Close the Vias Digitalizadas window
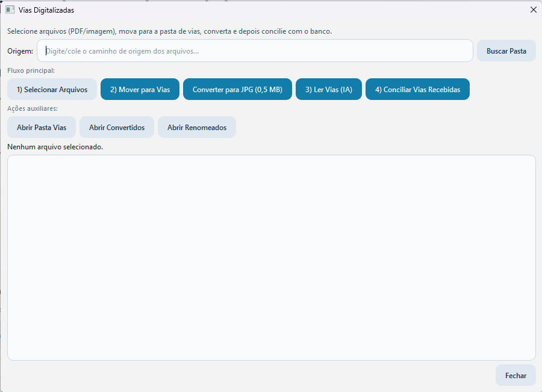The height and width of the screenshot is (392, 542). 534,10
